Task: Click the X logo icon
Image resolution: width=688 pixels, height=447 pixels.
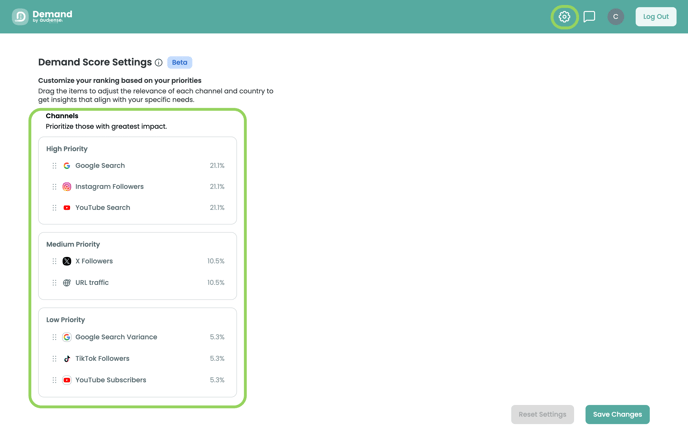Action: [x=67, y=261]
